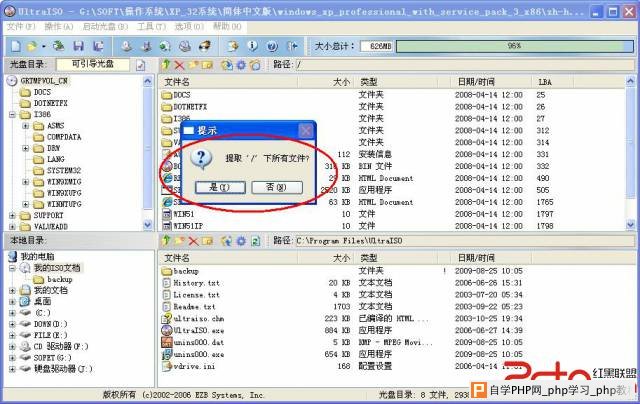640x404 pixels.
Task: Expand the 我的文档 tree node
Action: tap(12, 291)
